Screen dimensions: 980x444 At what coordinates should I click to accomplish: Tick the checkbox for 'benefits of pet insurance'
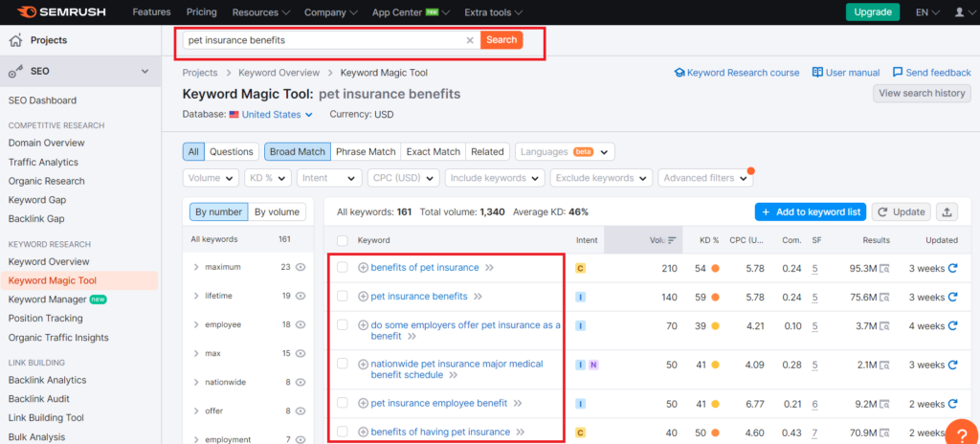tap(343, 268)
